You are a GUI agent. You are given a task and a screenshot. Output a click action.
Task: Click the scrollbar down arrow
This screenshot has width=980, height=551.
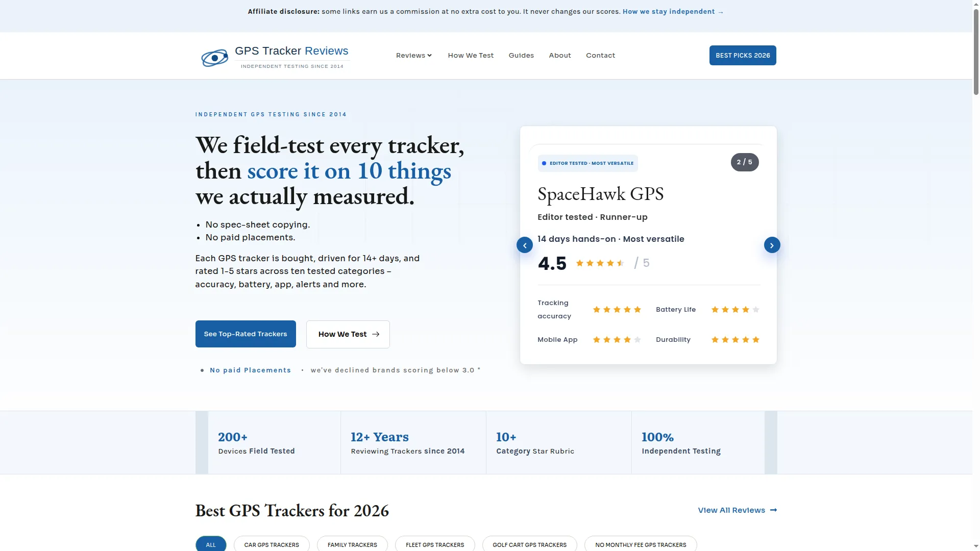tap(976, 547)
